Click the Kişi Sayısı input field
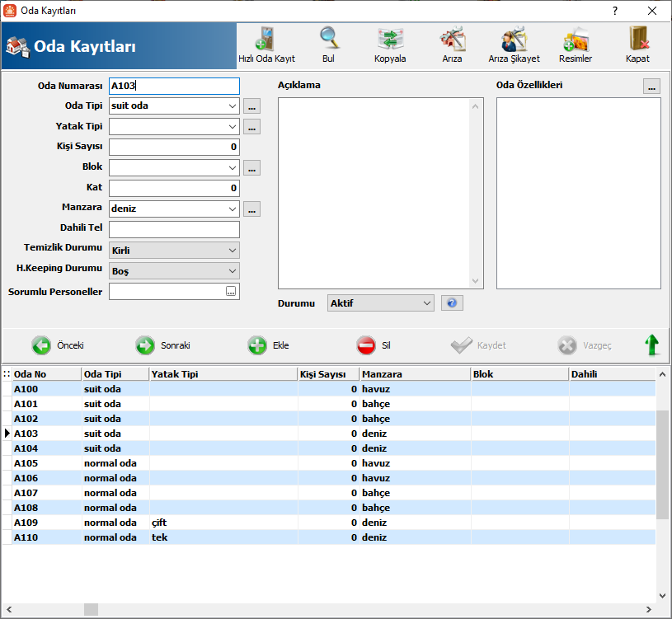 click(x=174, y=147)
